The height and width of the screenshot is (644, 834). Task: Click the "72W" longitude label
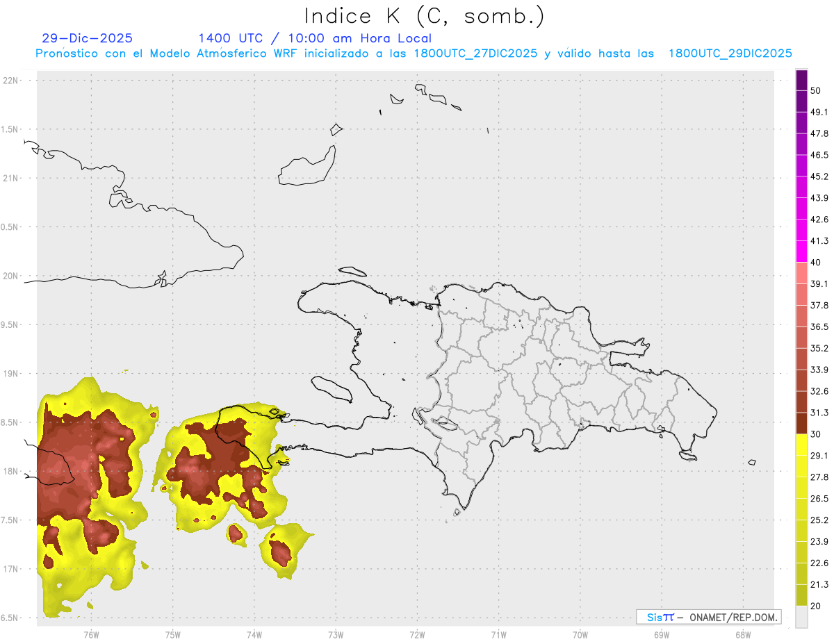417,634
